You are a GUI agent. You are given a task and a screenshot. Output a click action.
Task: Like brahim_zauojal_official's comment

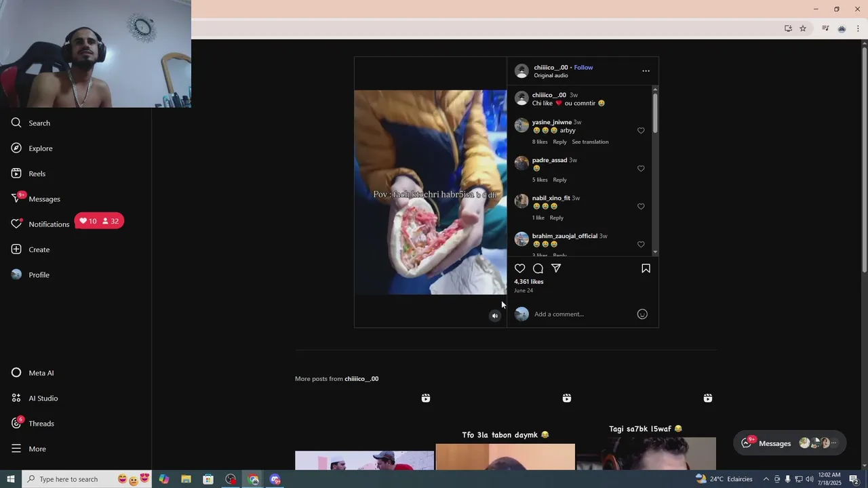641,245
